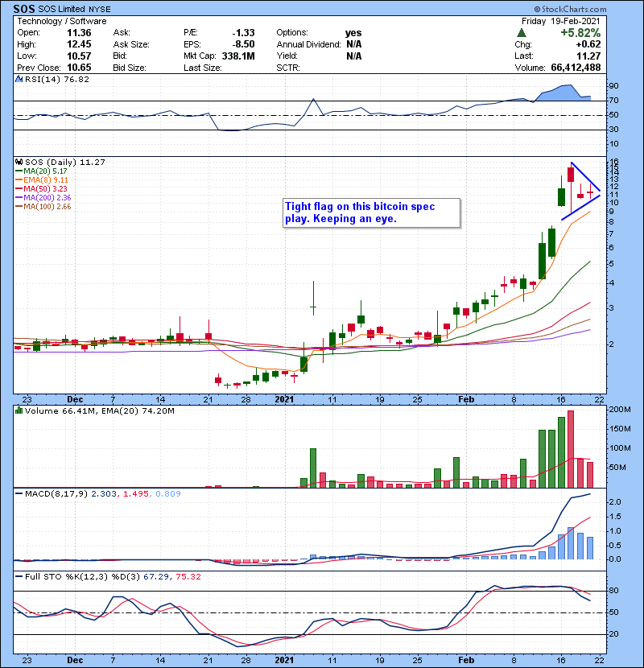
Task: Click the P/E value -1.33
Action: pyautogui.click(x=243, y=33)
